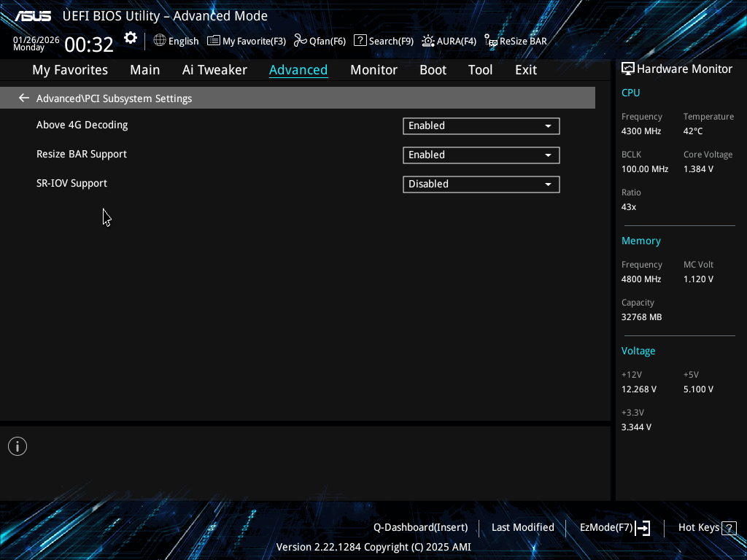Go back using the left arrow icon
The width and height of the screenshot is (747, 560).
(24, 98)
